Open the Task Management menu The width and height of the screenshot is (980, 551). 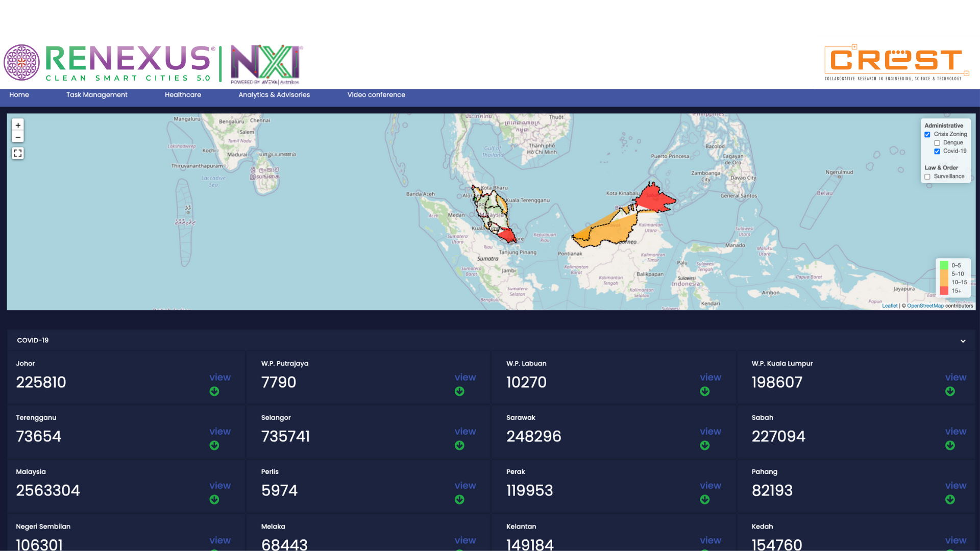tap(96, 95)
